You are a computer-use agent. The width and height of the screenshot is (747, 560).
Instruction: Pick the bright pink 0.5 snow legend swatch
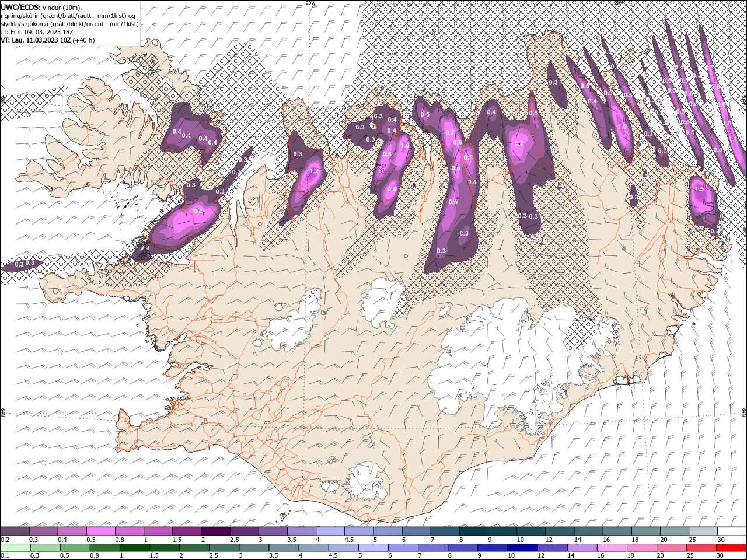(100, 531)
